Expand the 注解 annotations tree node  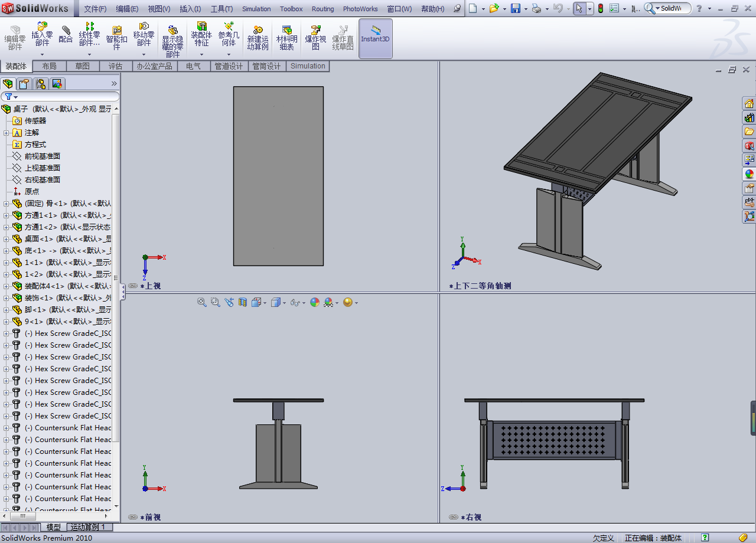click(x=6, y=133)
